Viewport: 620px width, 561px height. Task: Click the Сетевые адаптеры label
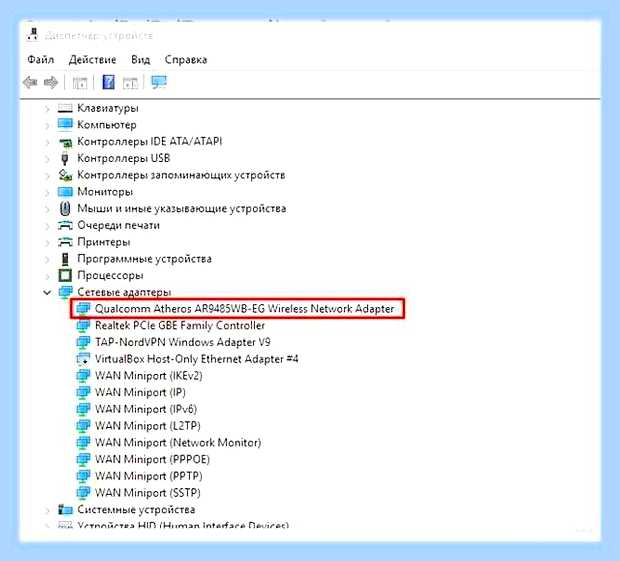pyautogui.click(x=124, y=292)
